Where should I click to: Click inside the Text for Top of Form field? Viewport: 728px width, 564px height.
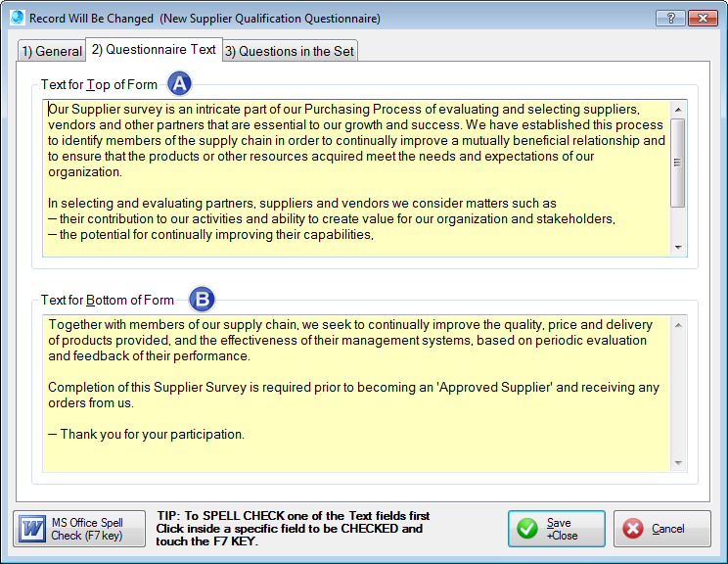coord(357,176)
